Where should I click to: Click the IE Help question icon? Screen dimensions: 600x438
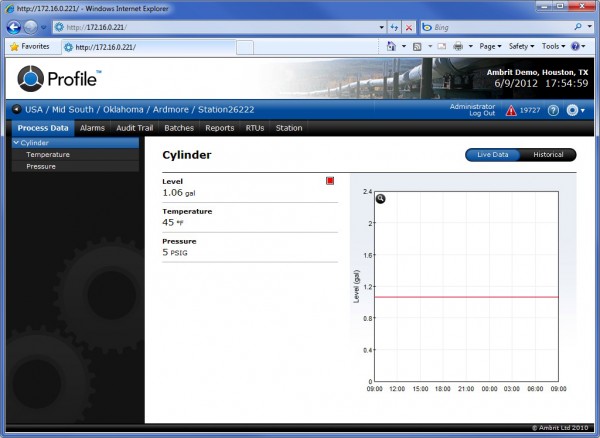click(575, 47)
